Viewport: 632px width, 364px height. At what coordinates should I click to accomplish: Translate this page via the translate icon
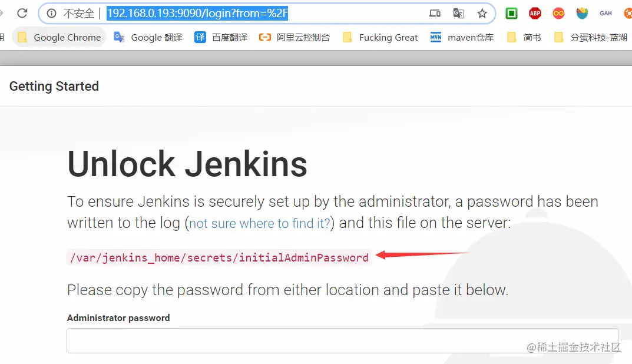[x=458, y=14]
